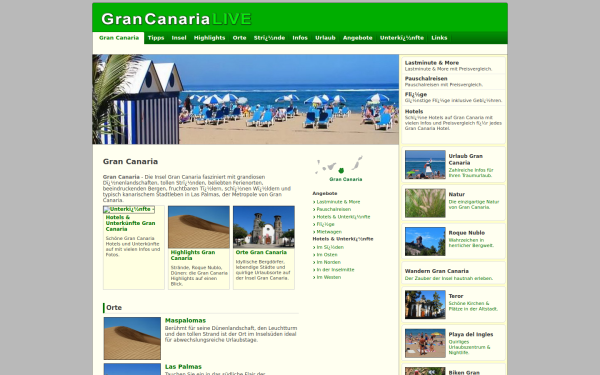Open Lastminute & More in Angebote list
The image size is (600, 375).
(338, 202)
